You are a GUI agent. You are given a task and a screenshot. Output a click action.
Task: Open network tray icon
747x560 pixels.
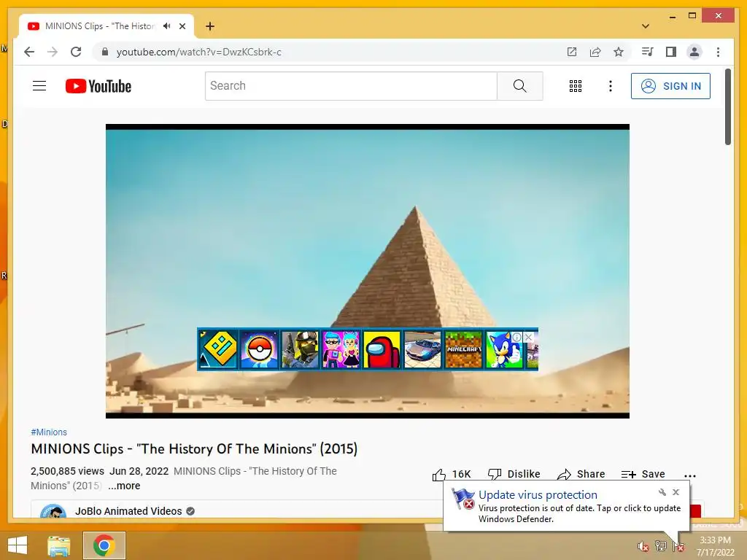click(x=660, y=546)
